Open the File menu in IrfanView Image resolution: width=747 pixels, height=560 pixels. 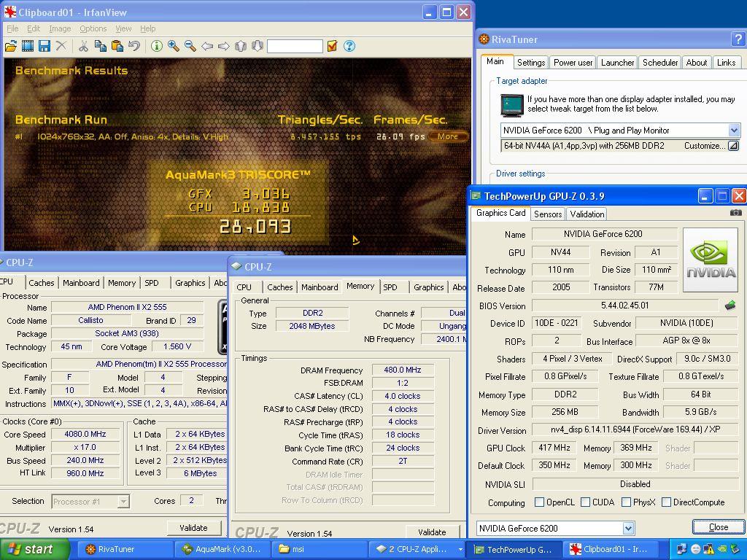[12, 28]
